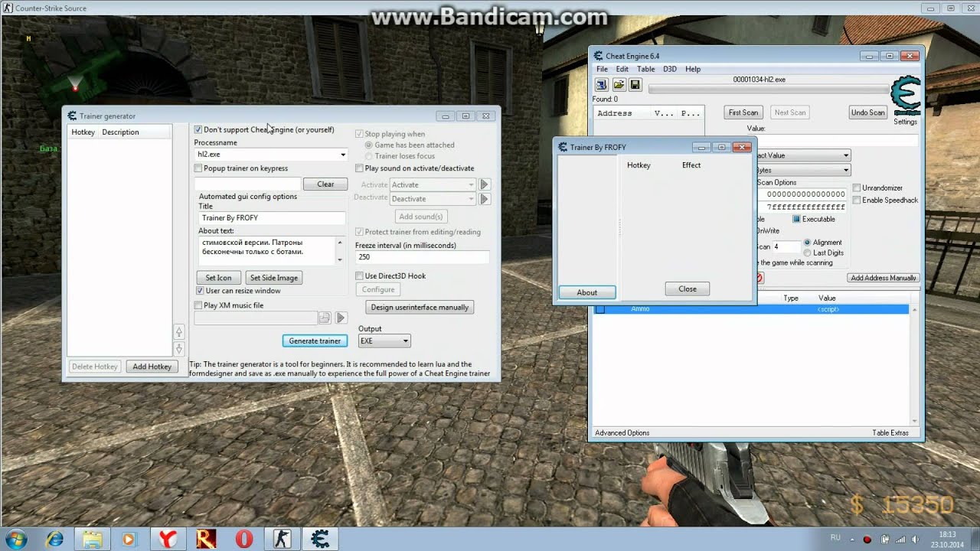Open the Deactivate sound dropdown

[433, 199]
